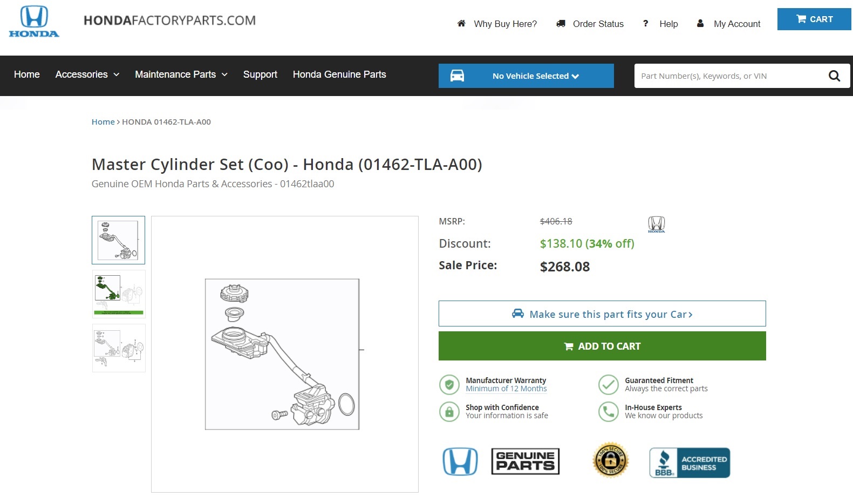
Task: Expand the Maintenance Parts dropdown menu
Action: point(181,74)
